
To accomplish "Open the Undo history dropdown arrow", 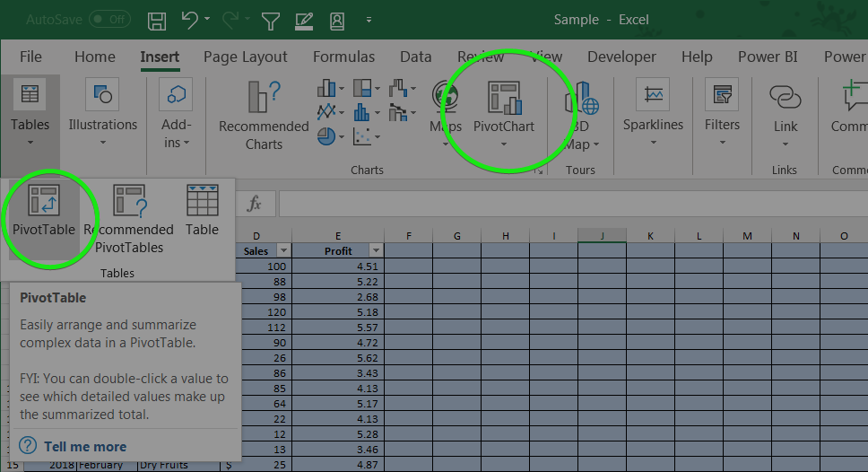I will pyautogui.click(x=207, y=19).
